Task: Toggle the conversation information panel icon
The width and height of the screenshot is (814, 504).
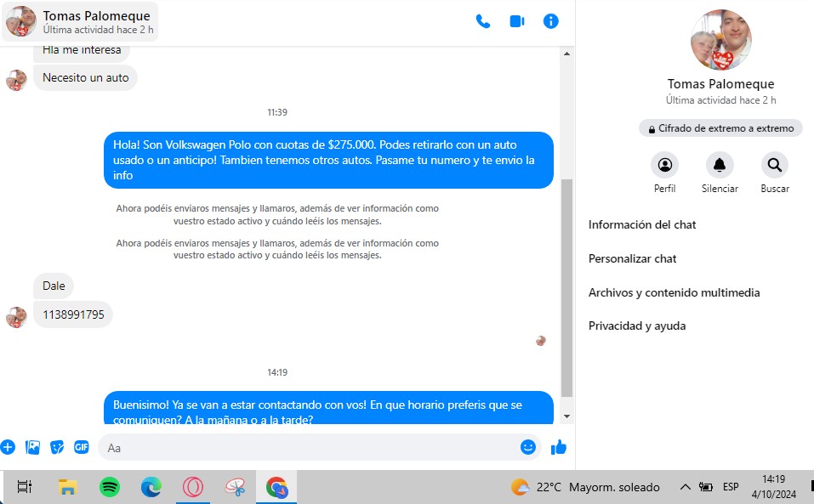Action: point(551,21)
